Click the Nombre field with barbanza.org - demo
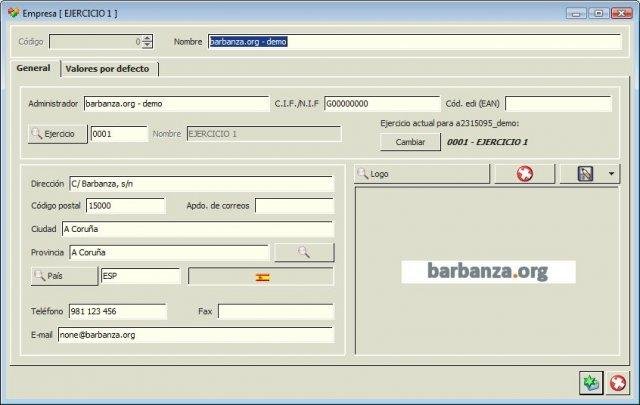This screenshot has width=640, height=405. coord(415,42)
